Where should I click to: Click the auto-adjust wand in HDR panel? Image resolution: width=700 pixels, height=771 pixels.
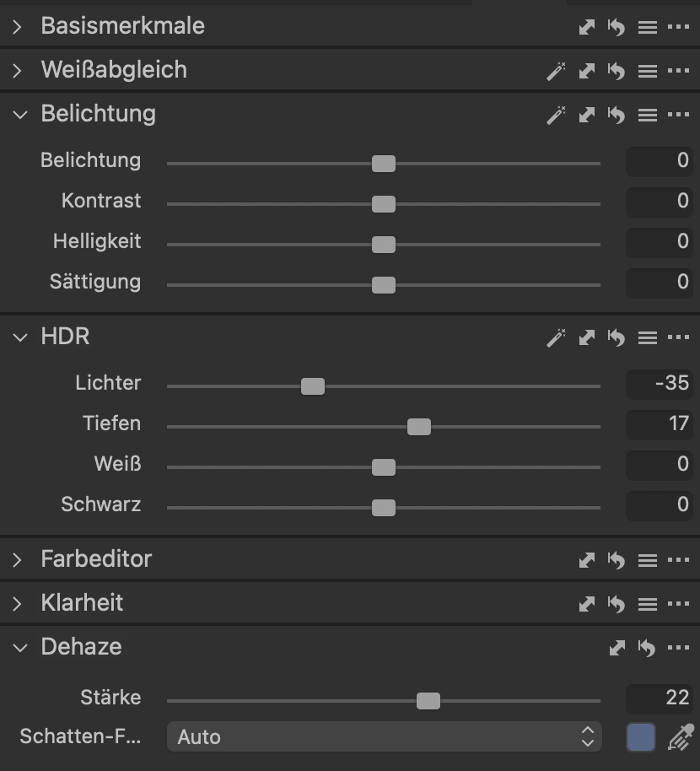(556, 338)
